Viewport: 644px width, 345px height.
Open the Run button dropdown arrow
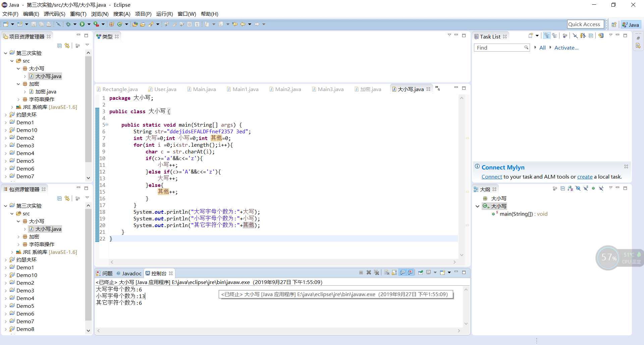(x=89, y=24)
